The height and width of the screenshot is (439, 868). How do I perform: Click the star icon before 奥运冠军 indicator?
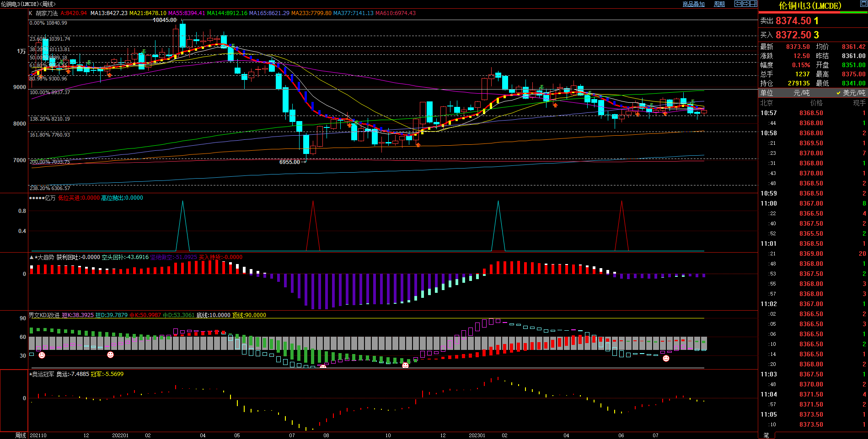[x=31, y=374]
